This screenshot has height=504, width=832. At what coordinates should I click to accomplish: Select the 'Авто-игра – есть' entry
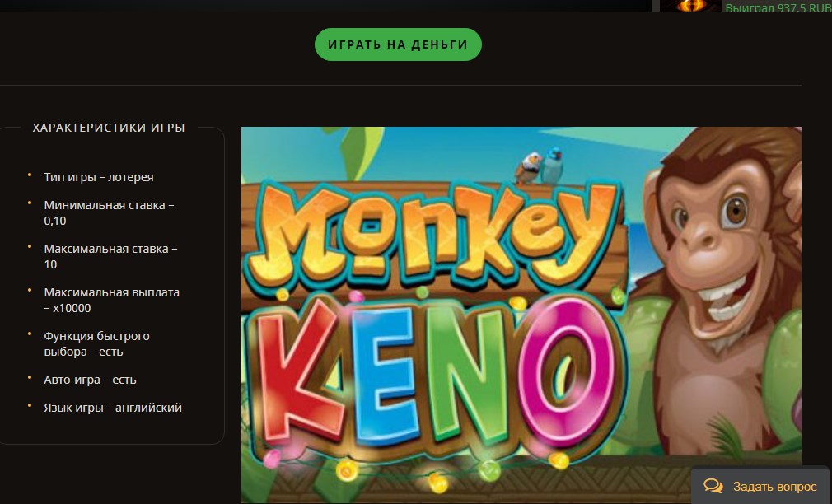point(90,379)
